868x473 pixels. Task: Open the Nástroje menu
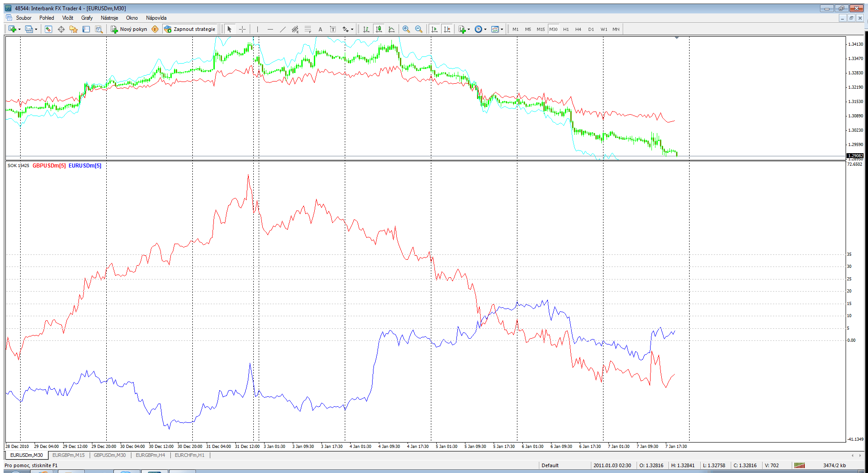pos(109,18)
